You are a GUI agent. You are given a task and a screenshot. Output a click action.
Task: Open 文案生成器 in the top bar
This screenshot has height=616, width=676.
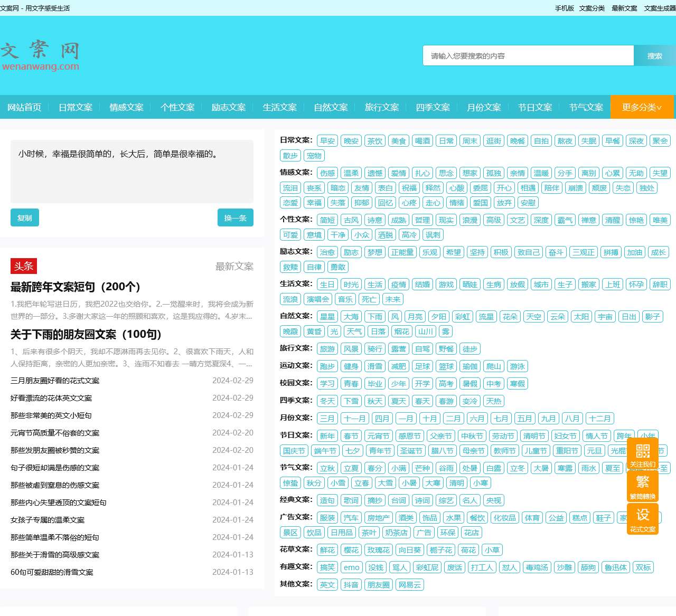click(660, 8)
